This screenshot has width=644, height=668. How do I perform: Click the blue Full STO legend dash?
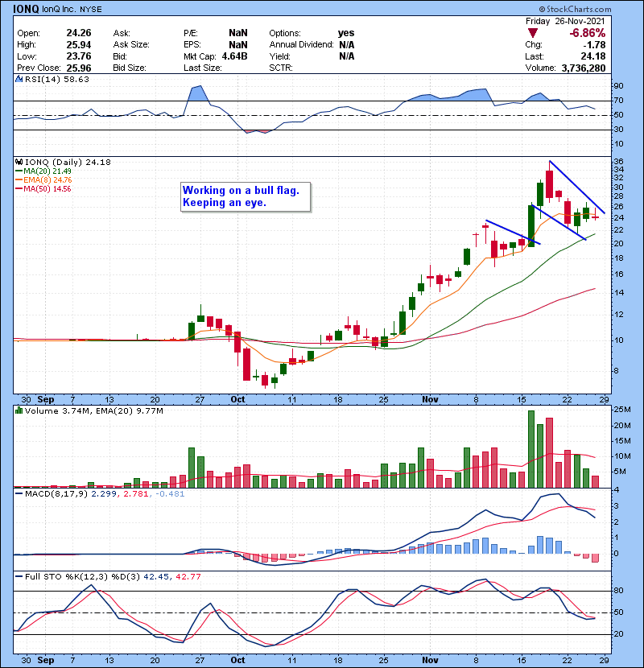coord(19,577)
